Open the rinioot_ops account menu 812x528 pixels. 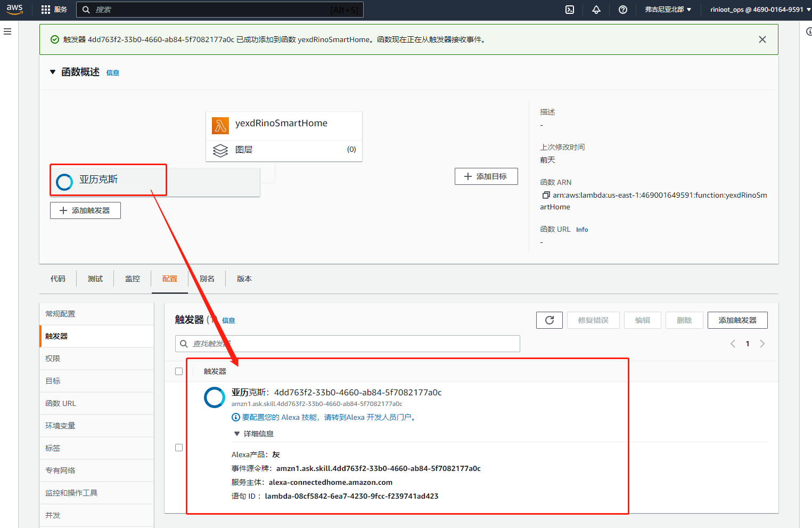tap(760, 10)
